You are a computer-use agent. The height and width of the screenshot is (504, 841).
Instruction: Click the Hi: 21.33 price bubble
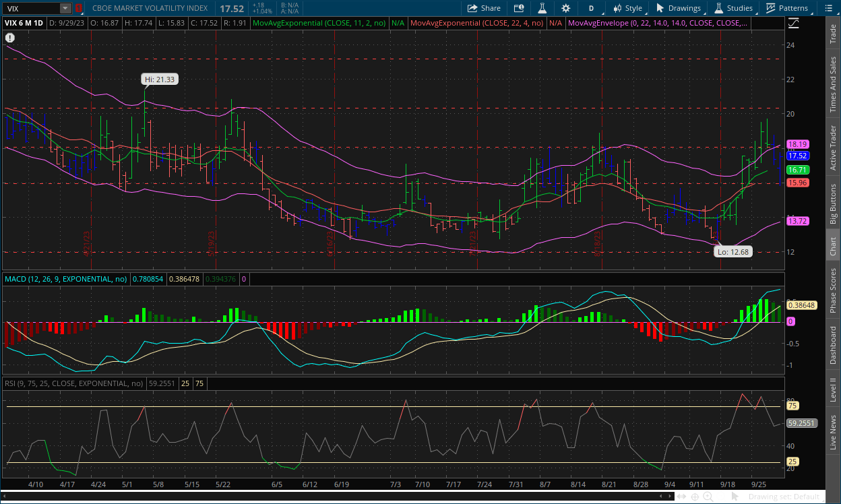tap(160, 79)
